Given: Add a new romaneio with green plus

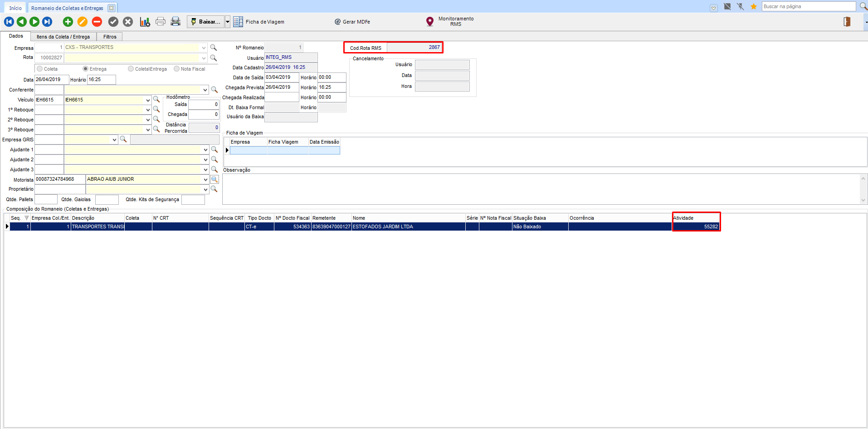Looking at the screenshot, I should pyautogui.click(x=68, y=22).
